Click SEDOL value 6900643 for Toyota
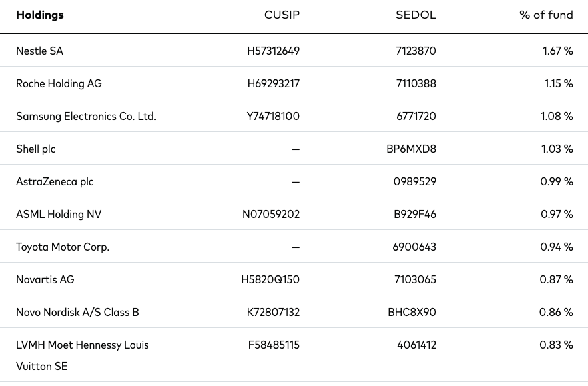Screen dimensions: 588x386 tap(414, 247)
